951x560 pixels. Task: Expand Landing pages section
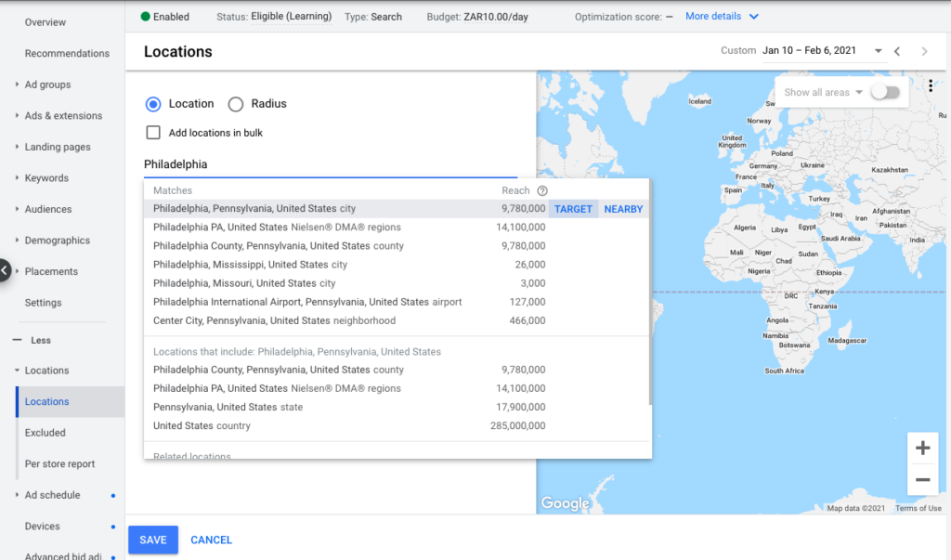point(17,146)
